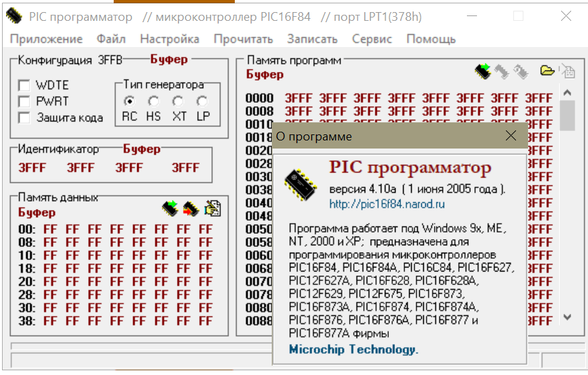Close the main PIC программатор window

coord(566,16)
